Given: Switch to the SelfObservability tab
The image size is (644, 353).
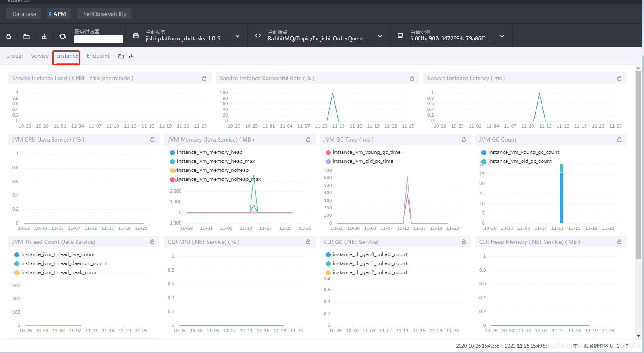Looking at the screenshot, I should click(104, 14).
